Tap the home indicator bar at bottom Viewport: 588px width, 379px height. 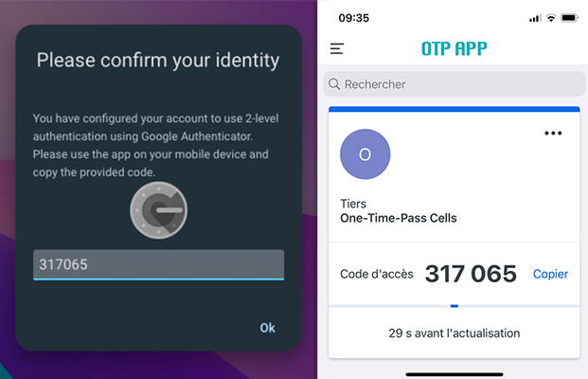[454, 374]
